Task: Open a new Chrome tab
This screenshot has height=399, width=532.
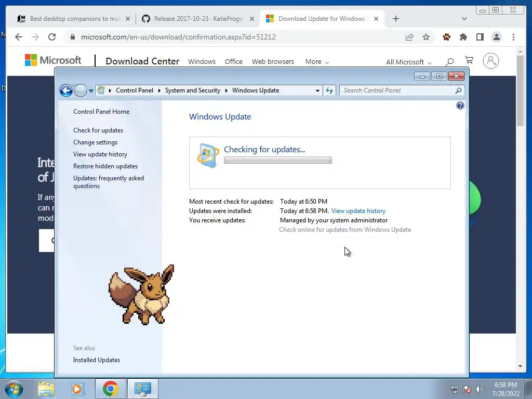Action: [395, 19]
